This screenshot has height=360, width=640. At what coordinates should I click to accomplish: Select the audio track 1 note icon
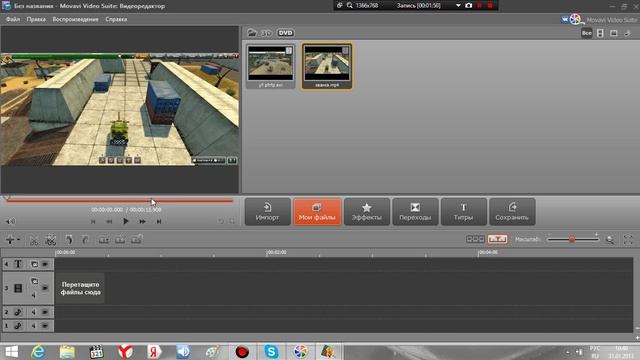coord(18,326)
